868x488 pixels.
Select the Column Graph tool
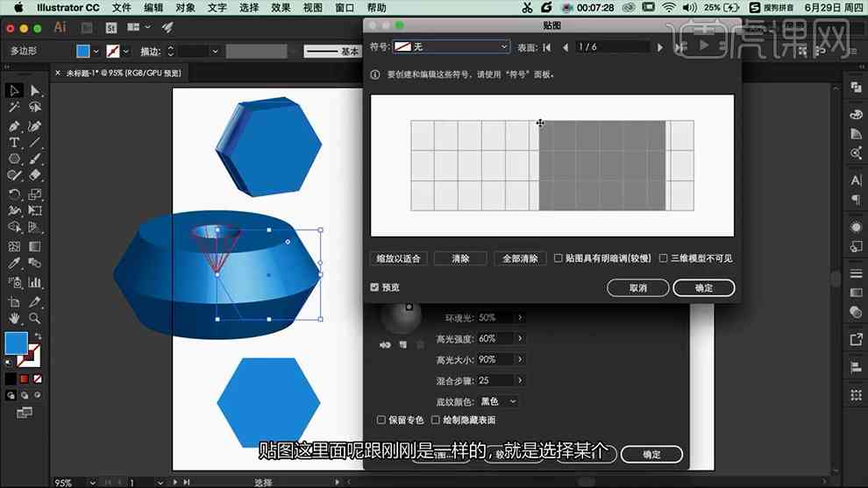(x=35, y=282)
